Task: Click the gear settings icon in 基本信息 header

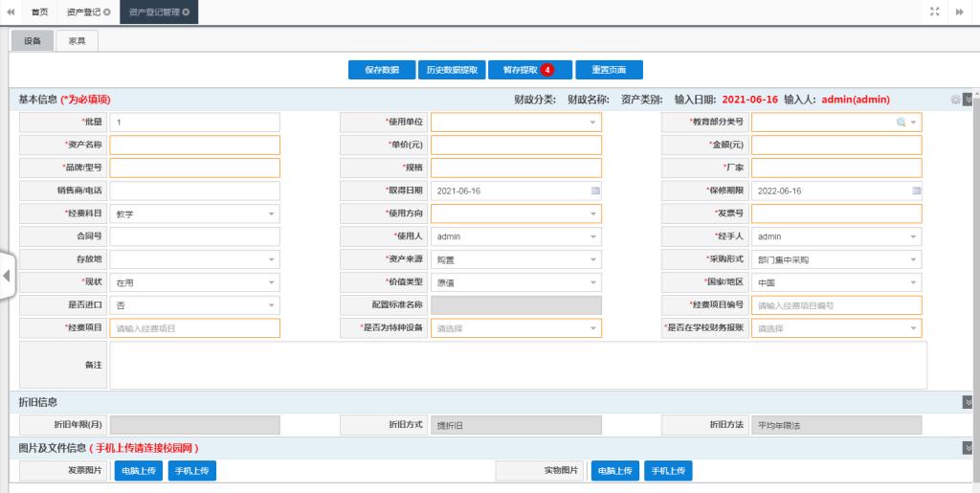Action: pyautogui.click(x=955, y=100)
